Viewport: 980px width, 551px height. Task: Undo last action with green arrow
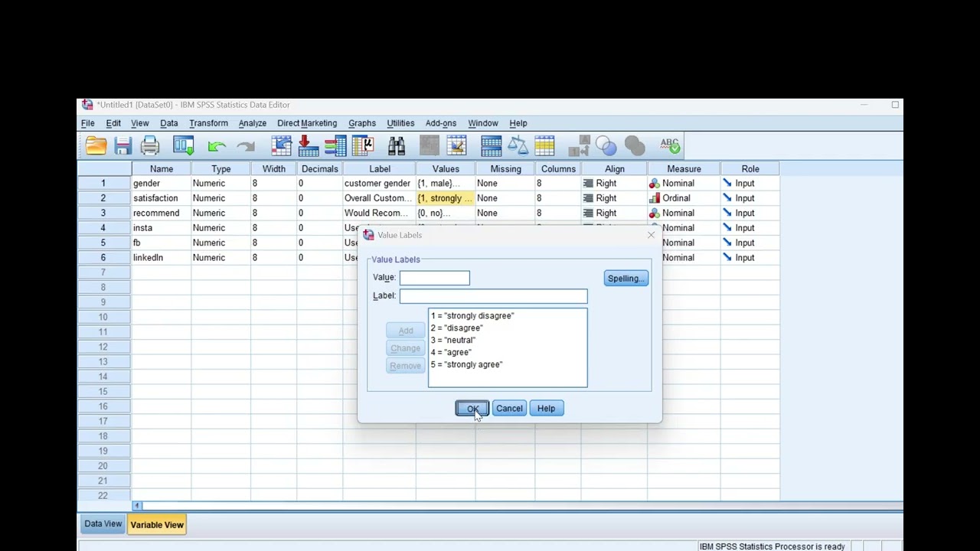coord(217,145)
